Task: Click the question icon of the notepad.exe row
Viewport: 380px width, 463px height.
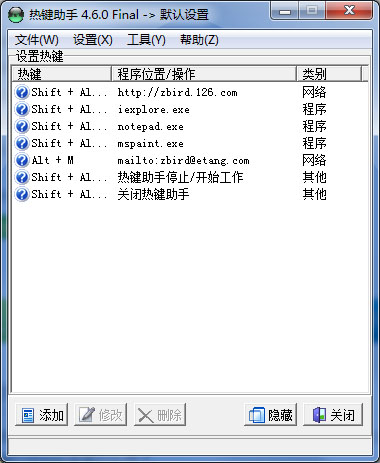Action: click(x=22, y=126)
